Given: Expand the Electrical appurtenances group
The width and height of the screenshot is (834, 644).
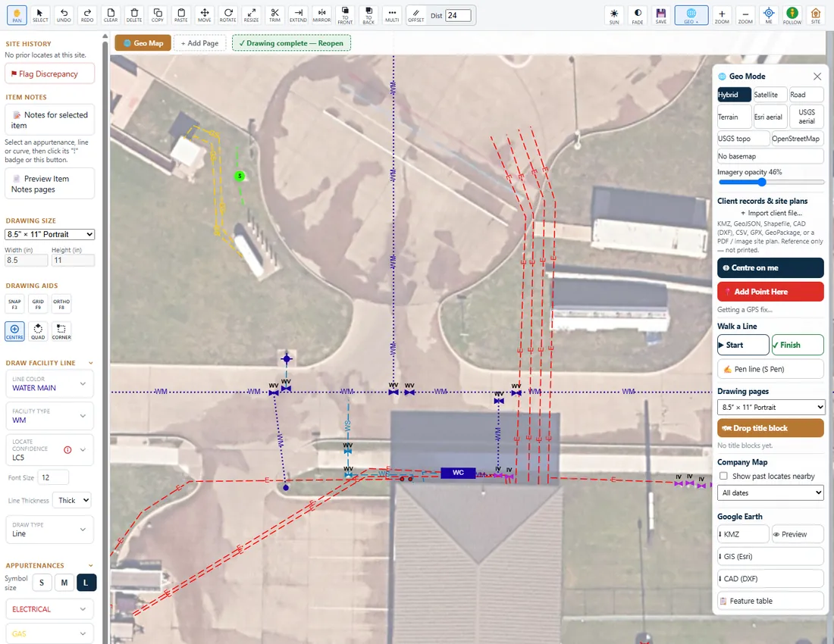Looking at the screenshot, I should point(49,609).
